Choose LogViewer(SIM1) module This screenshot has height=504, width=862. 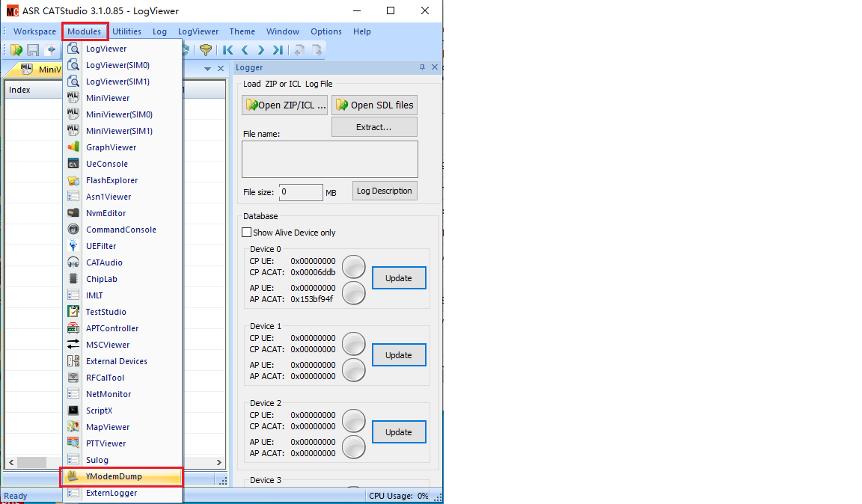123,82
